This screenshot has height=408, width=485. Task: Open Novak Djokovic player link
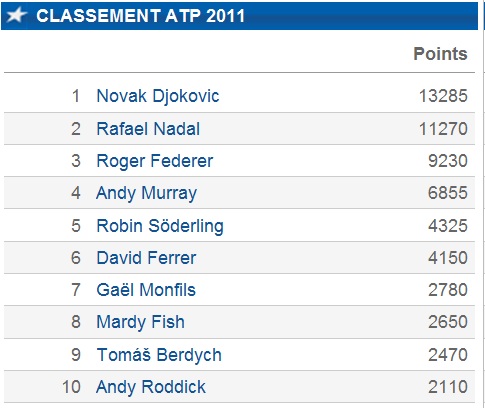click(158, 96)
